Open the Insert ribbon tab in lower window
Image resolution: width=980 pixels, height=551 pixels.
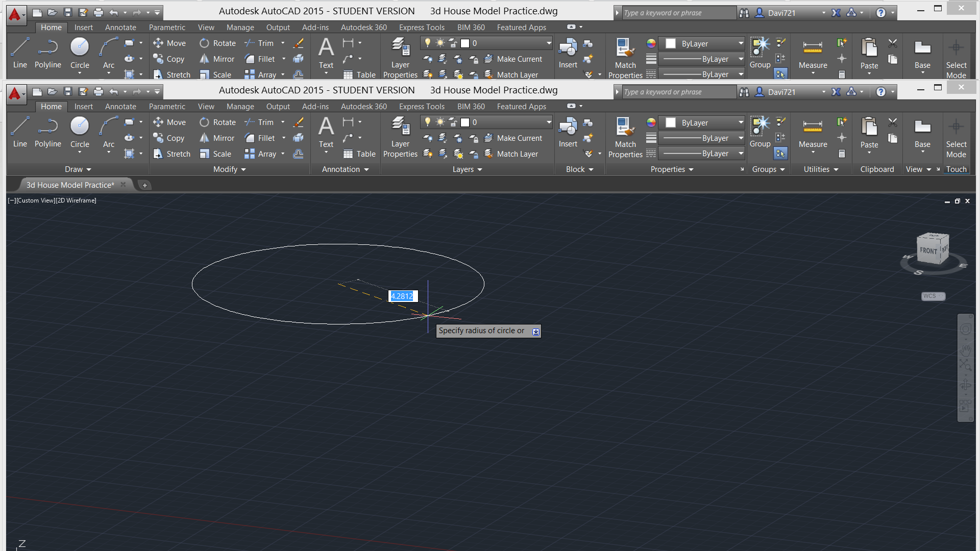coord(83,106)
